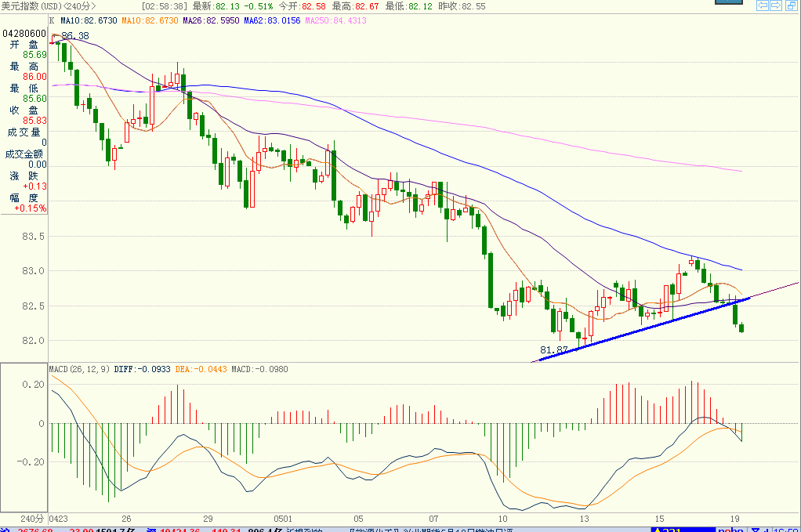Click the 今开:82.58 open price readout

[x=303, y=6]
